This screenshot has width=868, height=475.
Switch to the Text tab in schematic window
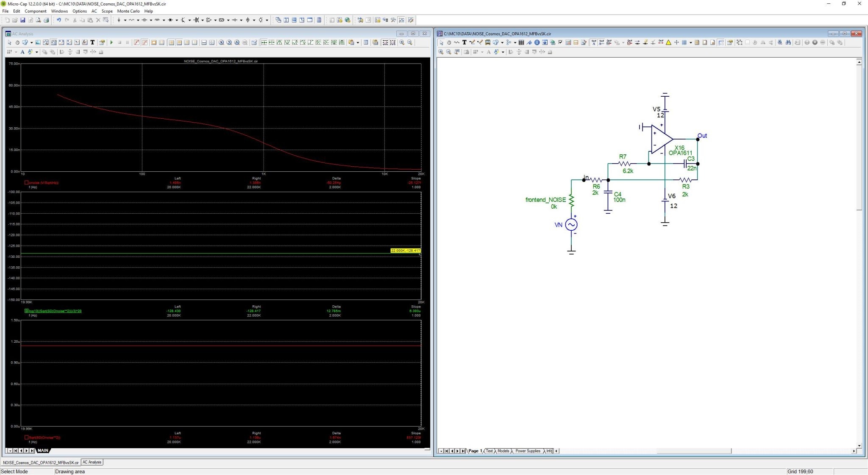point(489,451)
